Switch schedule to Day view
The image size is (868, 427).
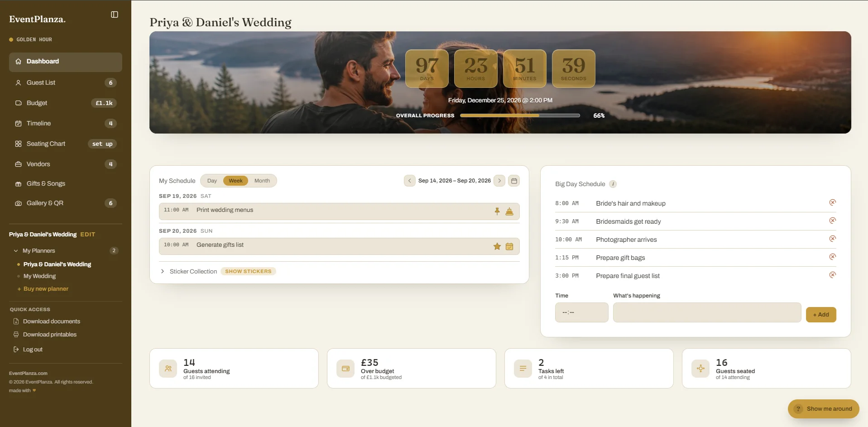click(x=212, y=181)
